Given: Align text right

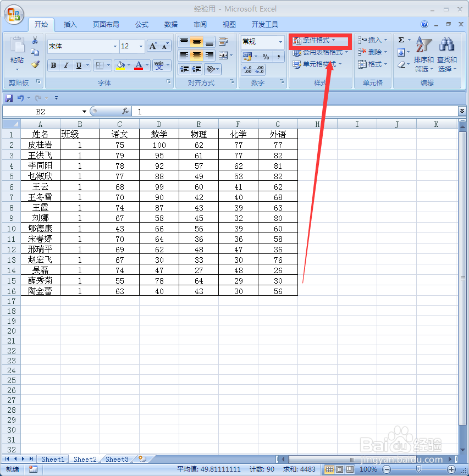Looking at the screenshot, I should coord(209,56).
